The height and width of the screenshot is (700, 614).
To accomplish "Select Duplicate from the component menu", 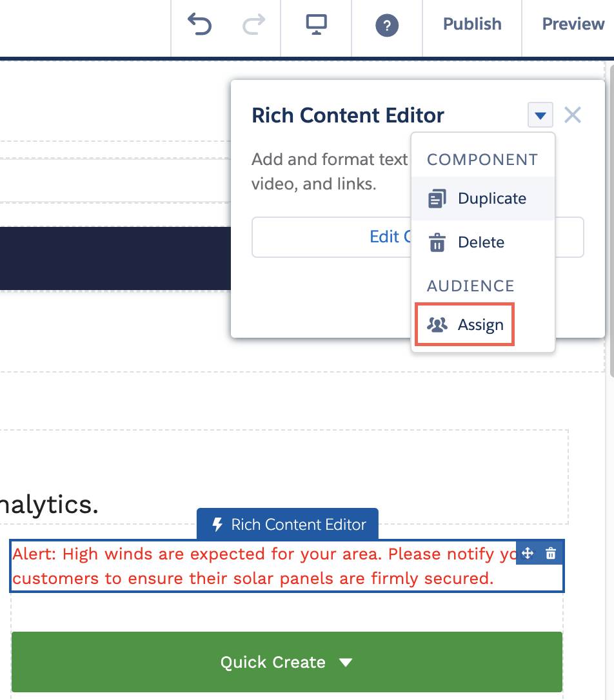I will [x=491, y=199].
